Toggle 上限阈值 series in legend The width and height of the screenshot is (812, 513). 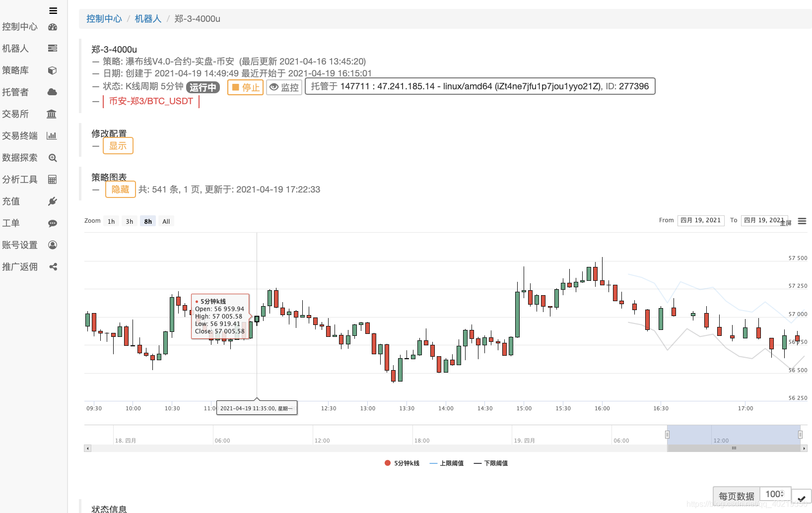pyautogui.click(x=447, y=463)
